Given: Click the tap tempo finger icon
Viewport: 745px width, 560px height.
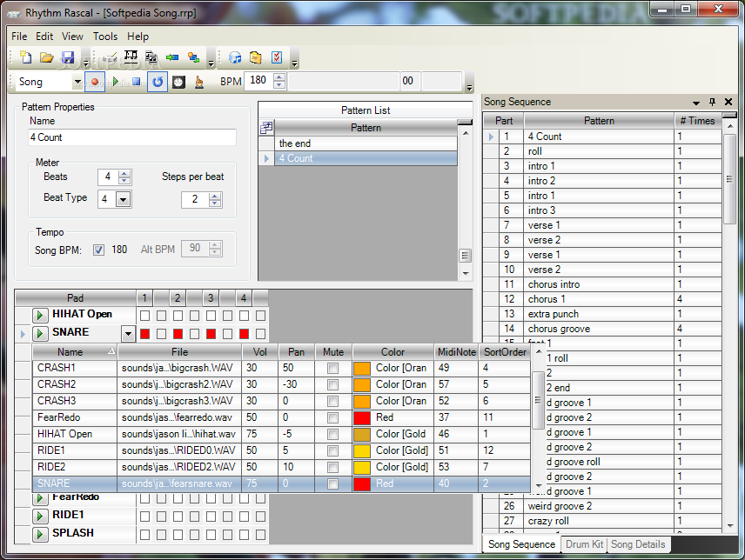Looking at the screenshot, I should tap(199, 82).
